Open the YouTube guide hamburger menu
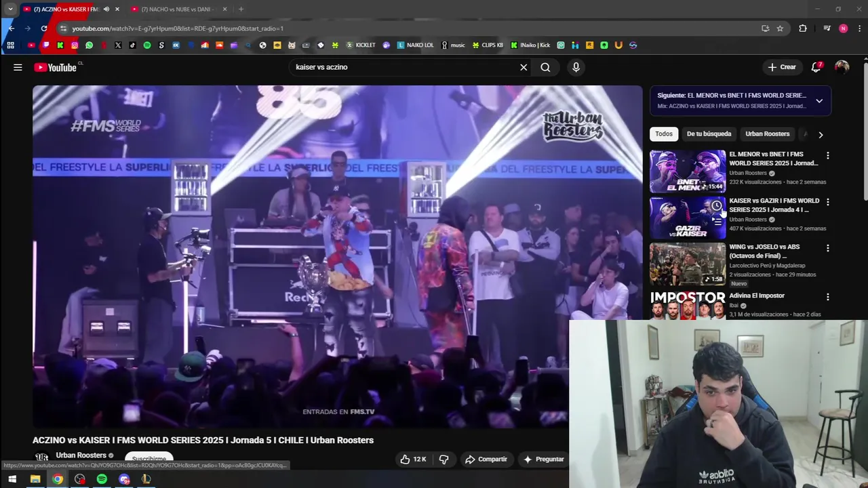This screenshot has width=868, height=488. coord(18,67)
